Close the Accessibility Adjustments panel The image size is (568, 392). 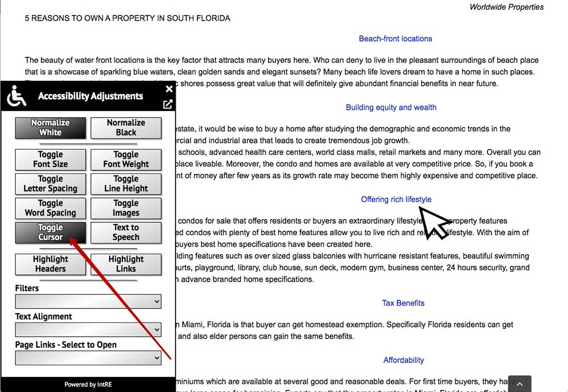(169, 89)
